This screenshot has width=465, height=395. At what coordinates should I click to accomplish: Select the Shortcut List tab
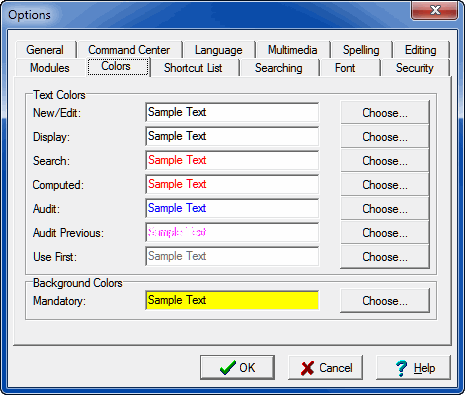click(193, 68)
